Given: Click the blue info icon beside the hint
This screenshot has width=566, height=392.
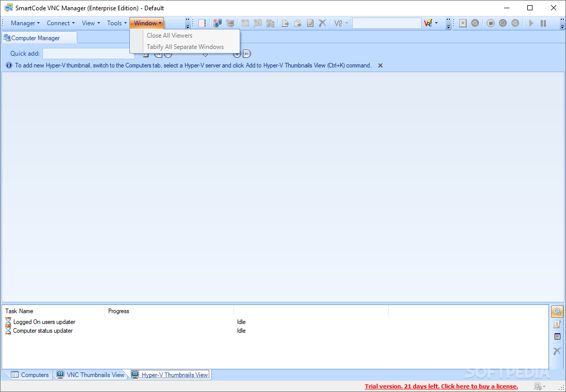Looking at the screenshot, I should (x=9, y=65).
